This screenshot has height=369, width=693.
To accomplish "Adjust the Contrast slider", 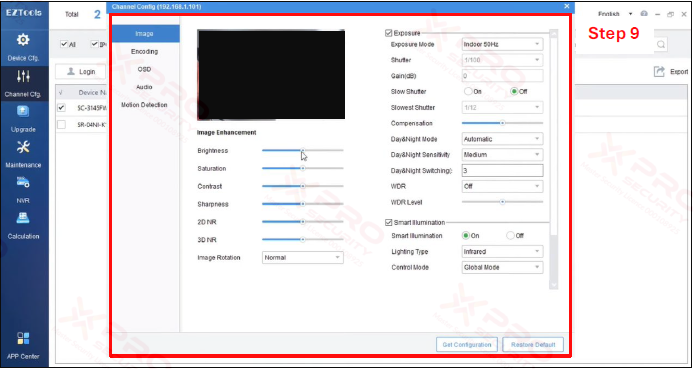I will (303, 186).
